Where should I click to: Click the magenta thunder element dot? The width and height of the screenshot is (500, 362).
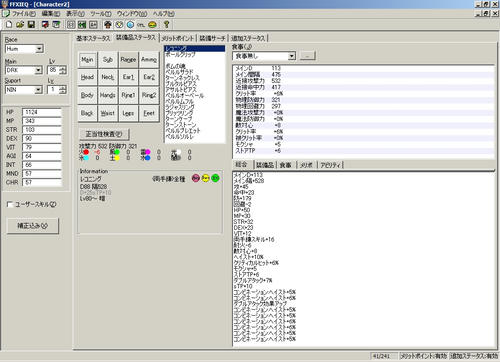[147, 152]
